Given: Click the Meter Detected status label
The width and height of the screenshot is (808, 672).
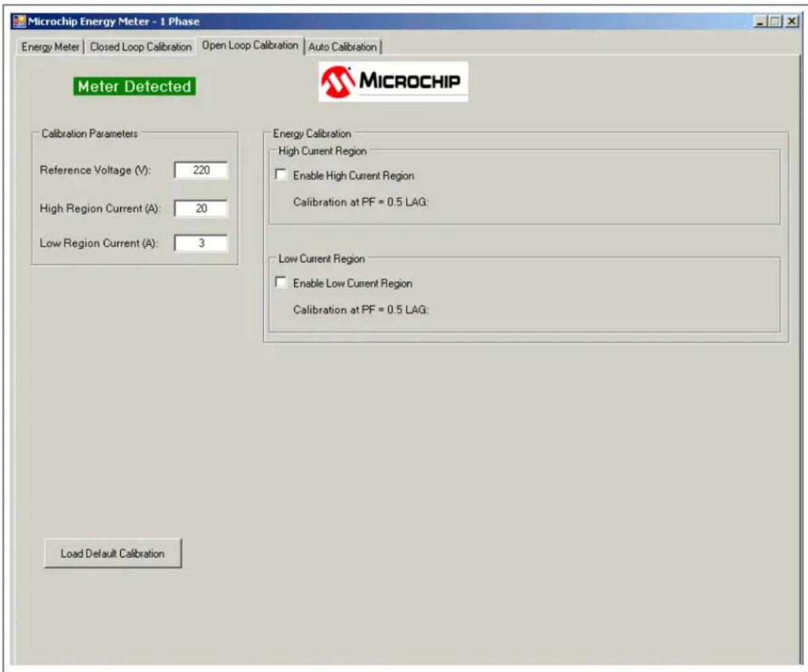Looking at the screenshot, I should coord(134,86).
